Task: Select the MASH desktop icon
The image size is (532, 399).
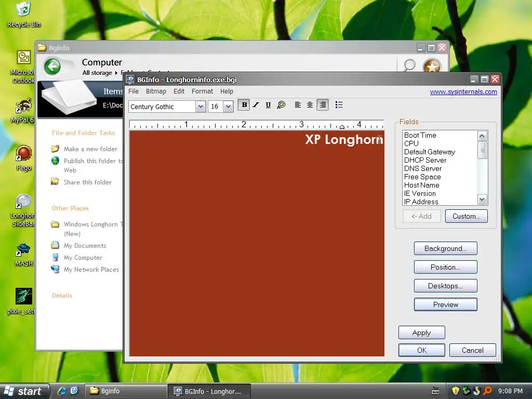Action: [23, 255]
